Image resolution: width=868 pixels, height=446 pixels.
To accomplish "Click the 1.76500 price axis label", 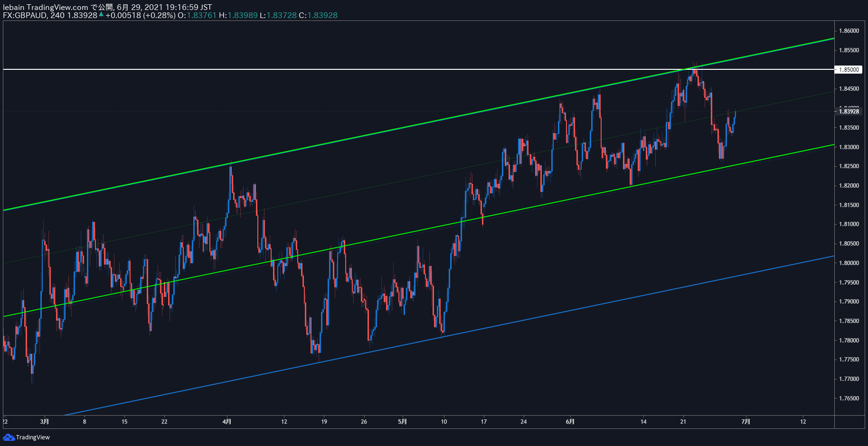I will (849, 399).
